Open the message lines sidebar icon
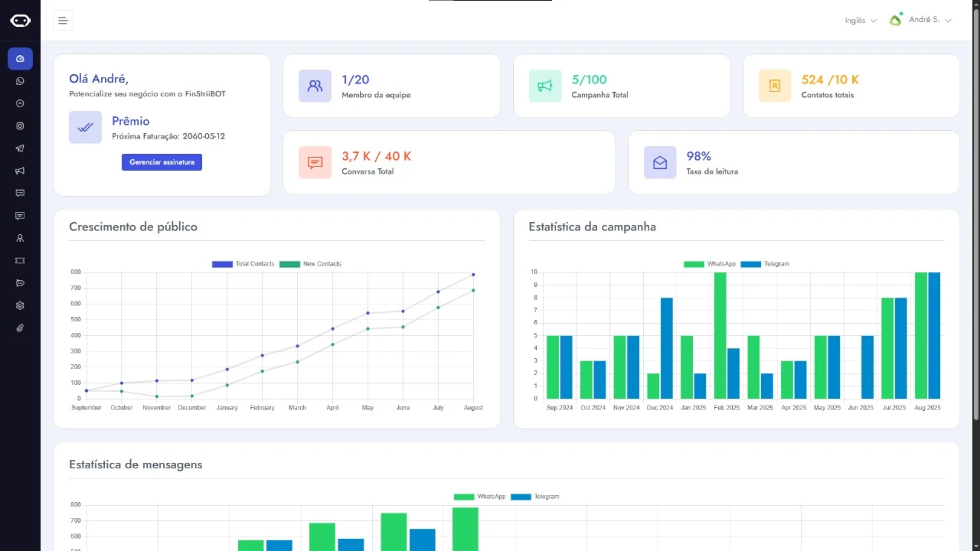 click(x=20, y=216)
